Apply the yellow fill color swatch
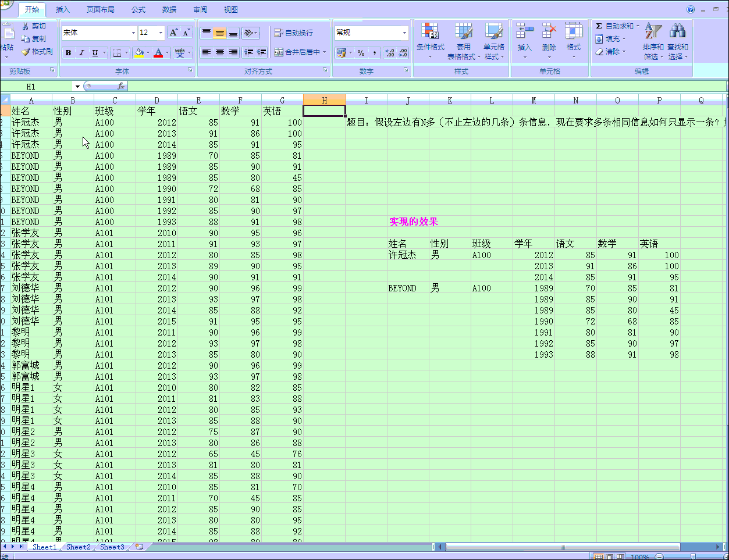Viewport: 729px width, 560px height. coord(139,53)
